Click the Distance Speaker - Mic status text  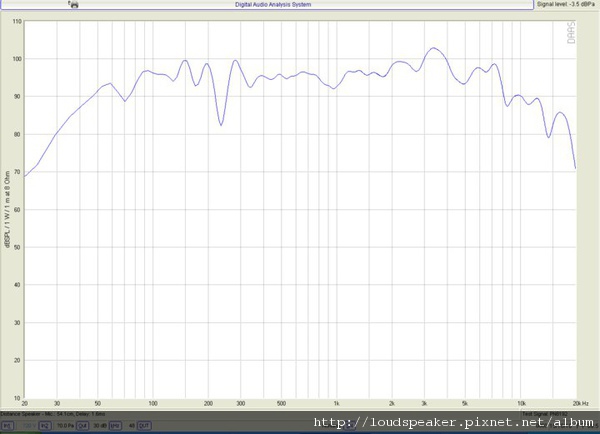pyautogui.click(x=52, y=414)
